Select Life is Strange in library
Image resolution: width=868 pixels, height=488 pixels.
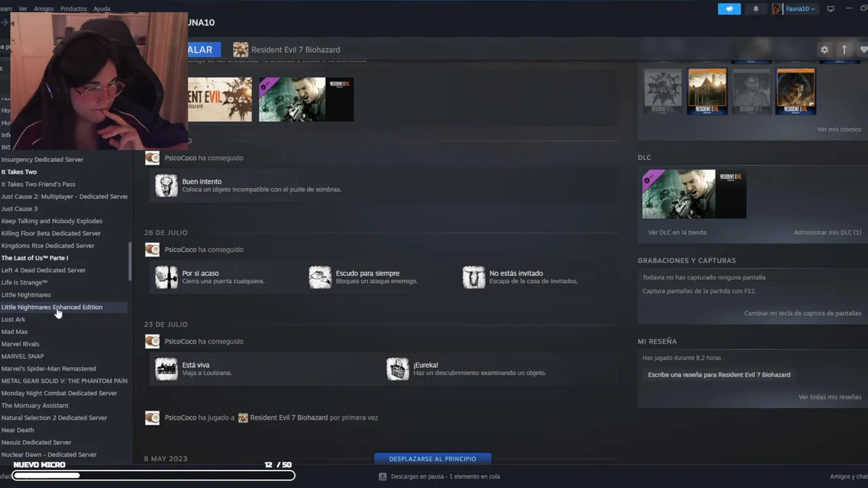click(x=24, y=283)
